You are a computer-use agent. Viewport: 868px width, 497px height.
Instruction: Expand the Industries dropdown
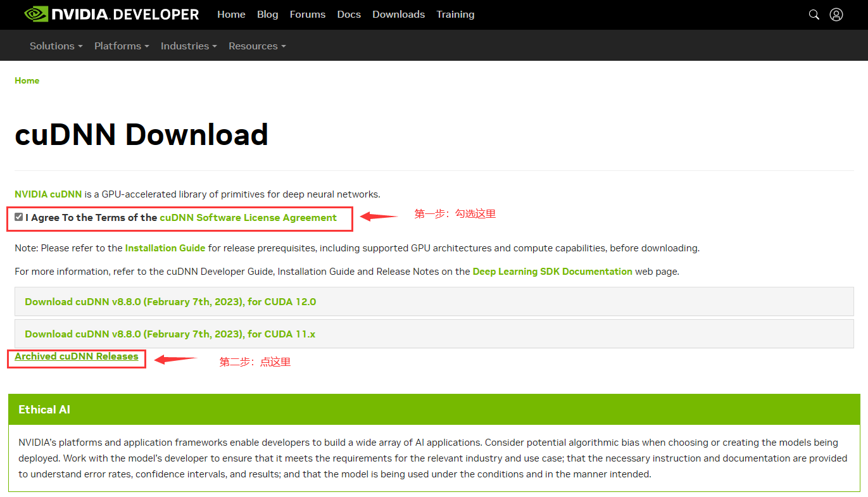pyautogui.click(x=189, y=46)
